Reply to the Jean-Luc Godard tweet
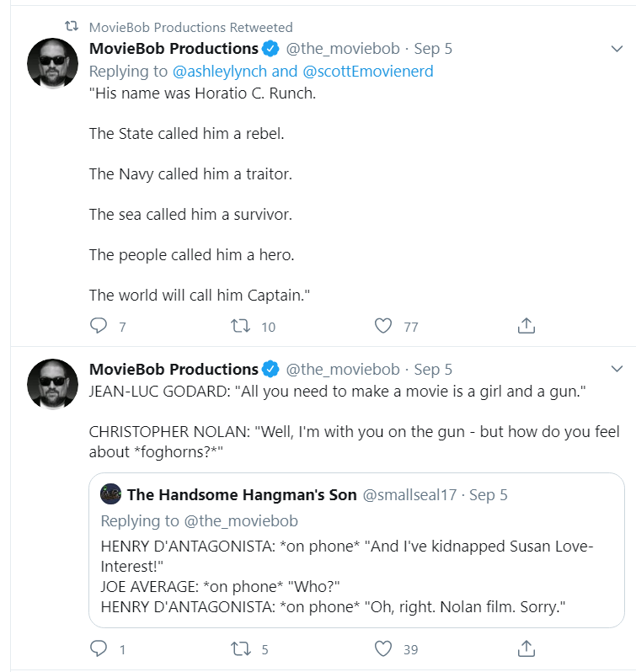This screenshot has height=672, width=636. 99,648
